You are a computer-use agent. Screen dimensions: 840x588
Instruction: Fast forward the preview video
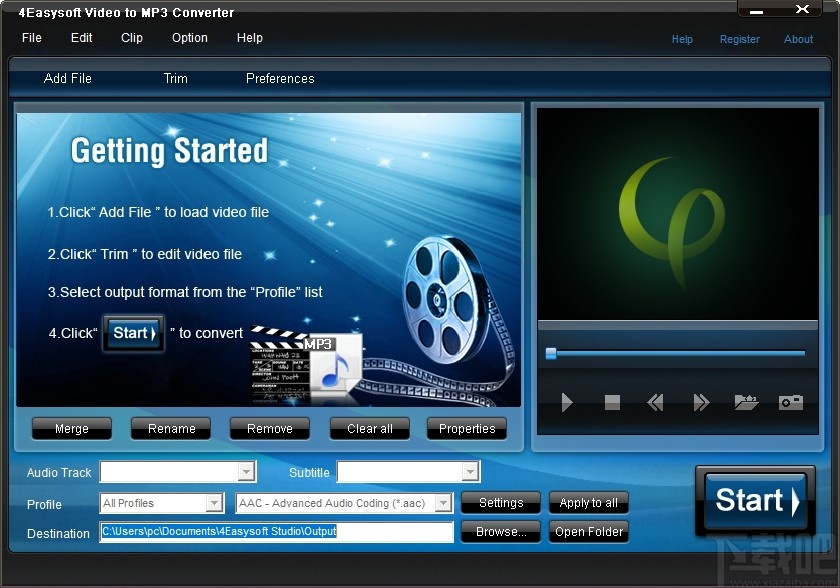700,403
